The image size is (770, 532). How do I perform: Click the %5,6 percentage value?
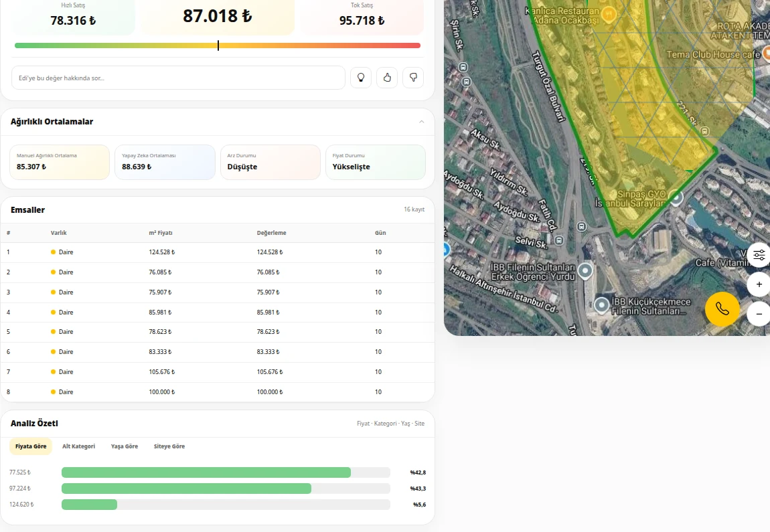[419, 505]
